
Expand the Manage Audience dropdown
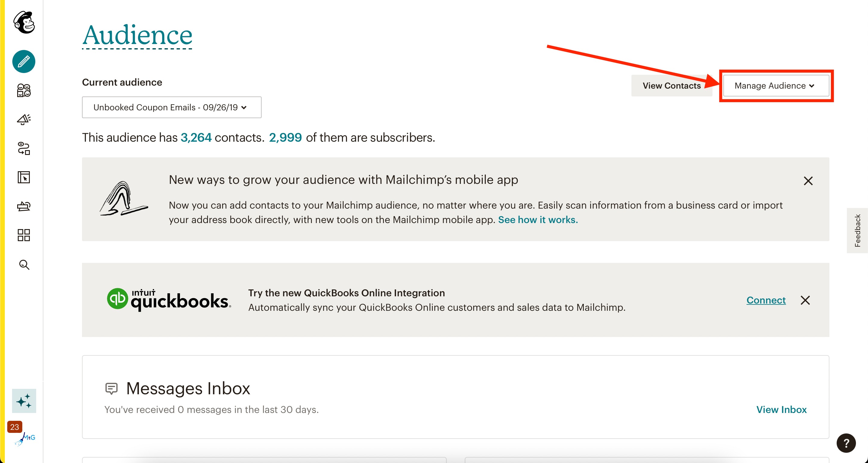pyautogui.click(x=776, y=86)
